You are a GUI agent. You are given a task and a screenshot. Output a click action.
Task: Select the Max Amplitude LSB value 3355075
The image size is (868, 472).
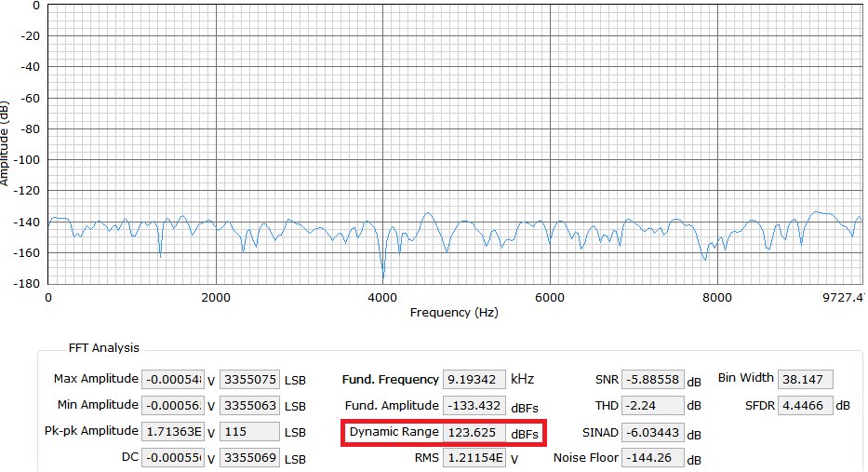coord(248,380)
